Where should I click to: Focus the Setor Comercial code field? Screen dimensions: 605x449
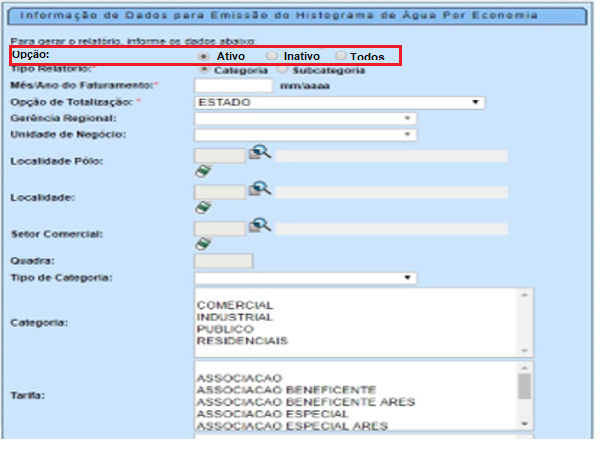[220, 229]
